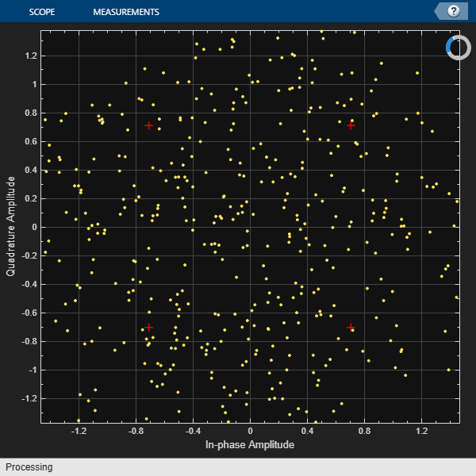The width and height of the screenshot is (476, 476).
Task: Click the circular busy spinner indicator
Action: [459, 48]
